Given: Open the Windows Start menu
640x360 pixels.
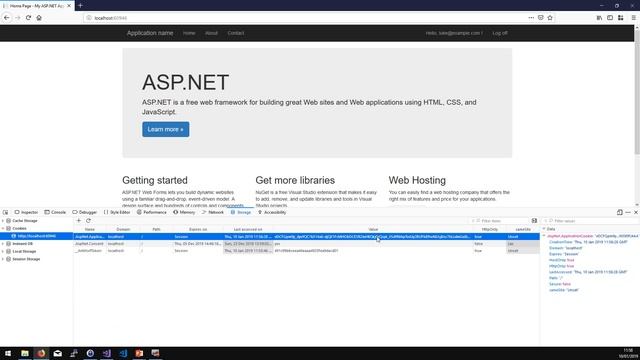Looking at the screenshot, I should click(8, 353).
